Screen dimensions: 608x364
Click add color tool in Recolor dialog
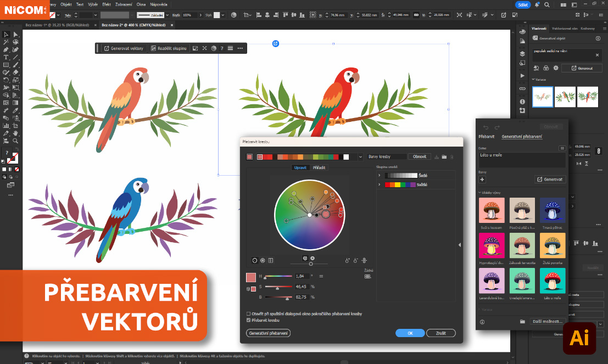click(347, 260)
